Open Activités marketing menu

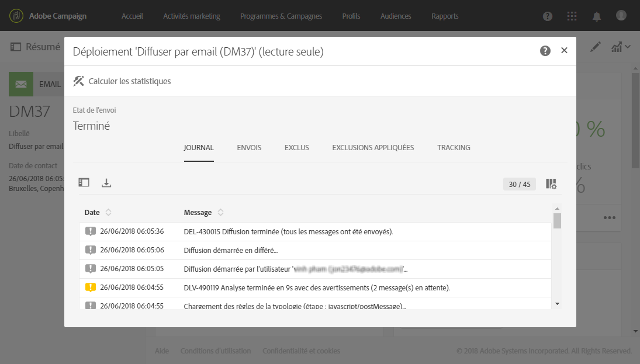192,16
